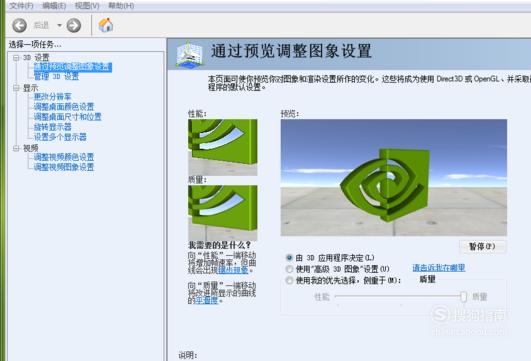Click the 性能 preview thumbnail

click(x=223, y=147)
